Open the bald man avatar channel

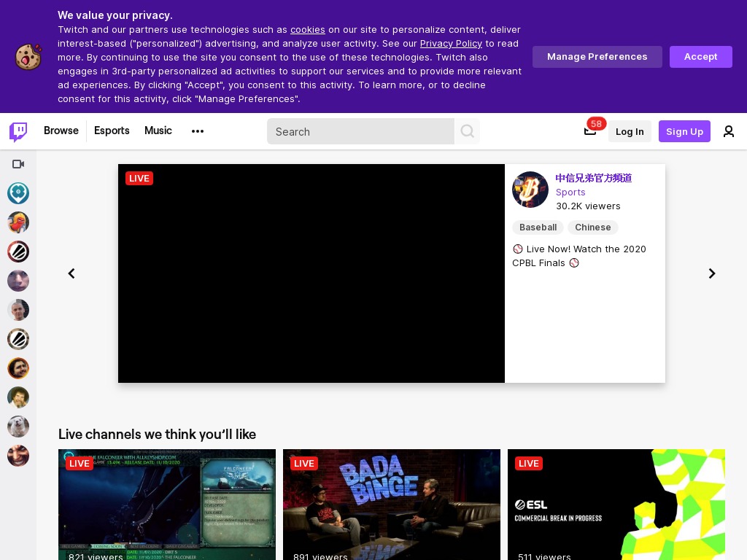click(18, 310)
